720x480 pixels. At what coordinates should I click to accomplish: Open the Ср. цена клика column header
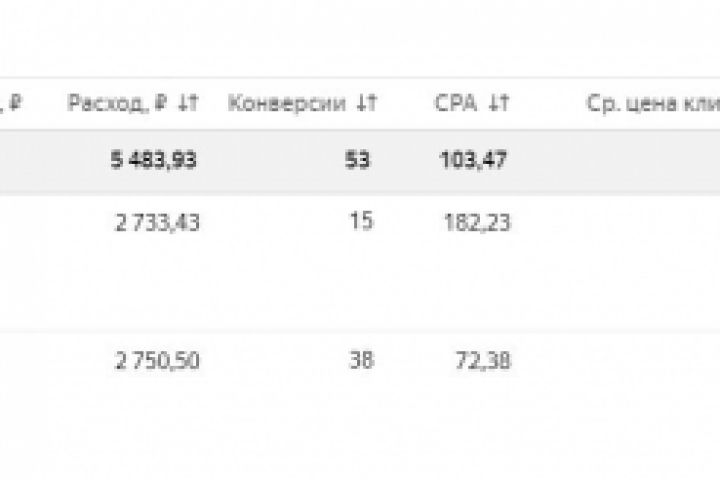click(x=651, y=102)
